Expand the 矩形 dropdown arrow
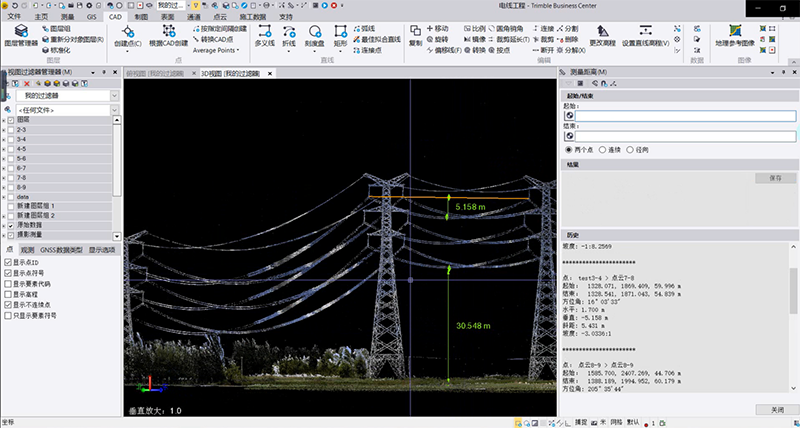 pyautogui.click(x=340, y=51)
